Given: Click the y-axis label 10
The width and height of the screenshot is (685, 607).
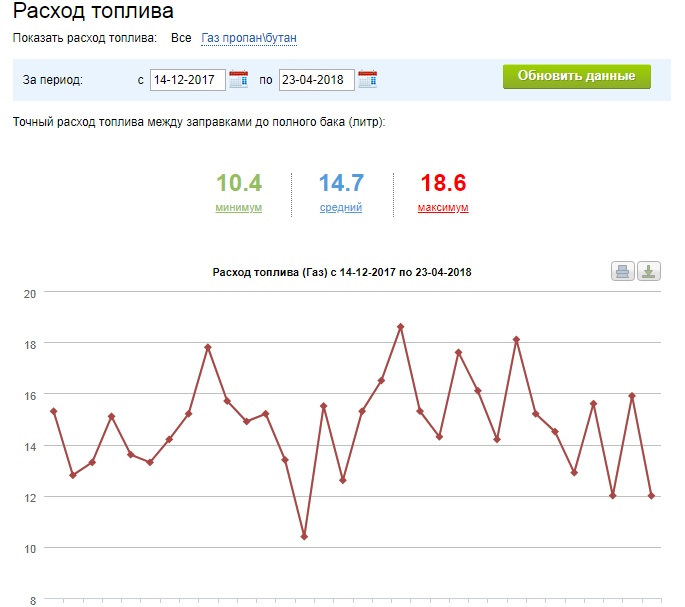Looking at the screenshot, I should pos(30,549).
